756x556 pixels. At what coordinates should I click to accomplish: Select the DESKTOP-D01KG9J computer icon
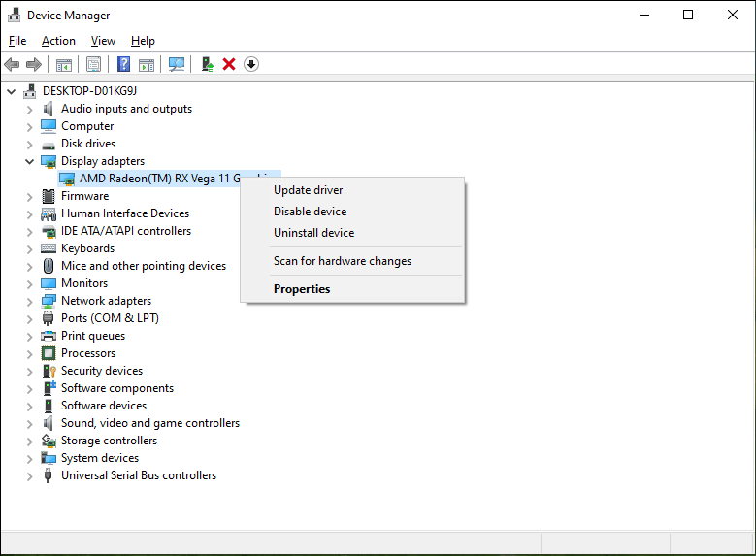point(30,91)
